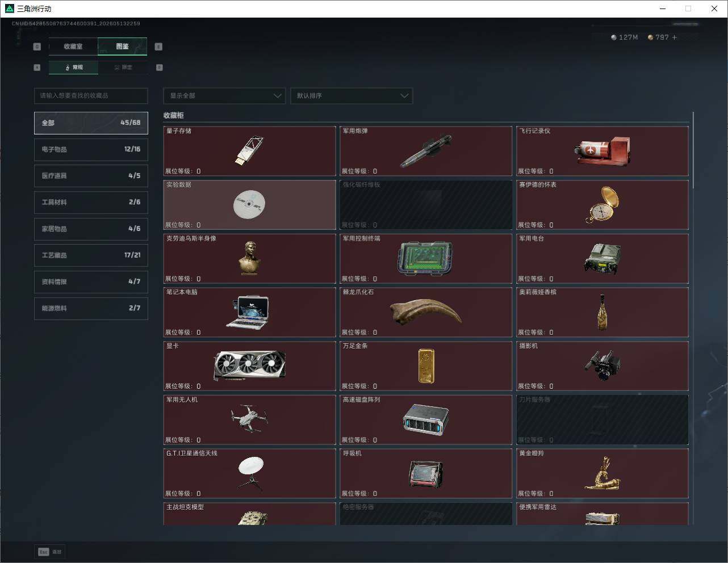The width and height of the screenshot is (728, 563).
Task: Open the 显卡 graphics card item
Action: tap(250, 366)
